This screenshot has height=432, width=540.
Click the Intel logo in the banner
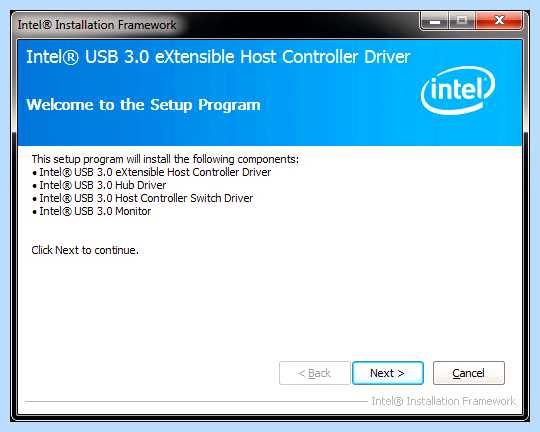[x=458, y=90]
